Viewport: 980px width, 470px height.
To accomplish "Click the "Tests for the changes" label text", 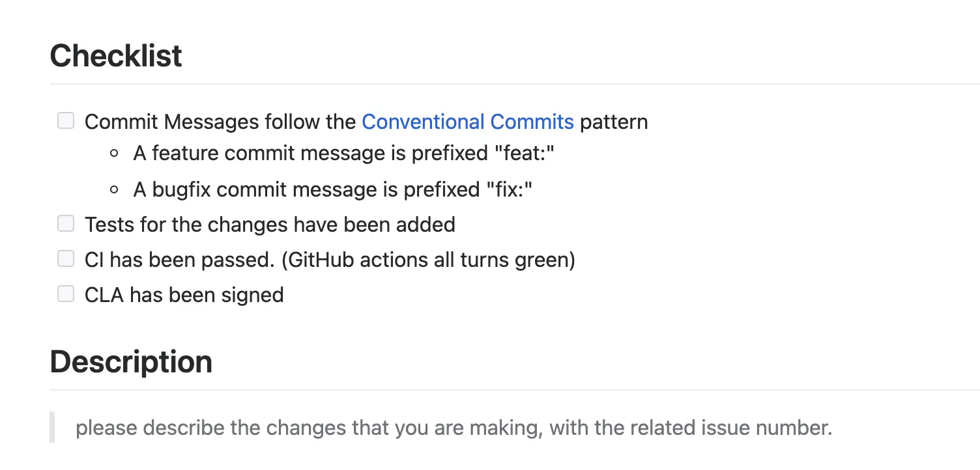I will pos(270,225).
